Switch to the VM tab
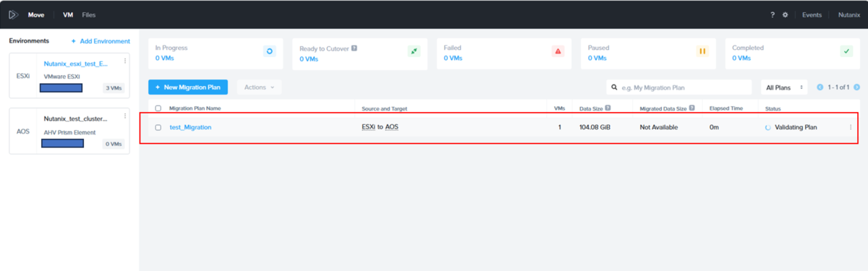The image size is (868, 271). [68, 14]
